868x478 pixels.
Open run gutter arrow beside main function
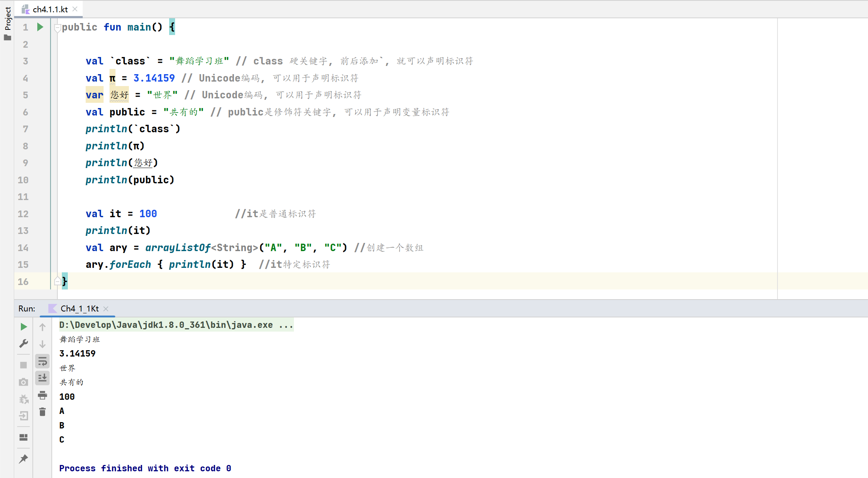pyautogui.click(x=40, y=27)
